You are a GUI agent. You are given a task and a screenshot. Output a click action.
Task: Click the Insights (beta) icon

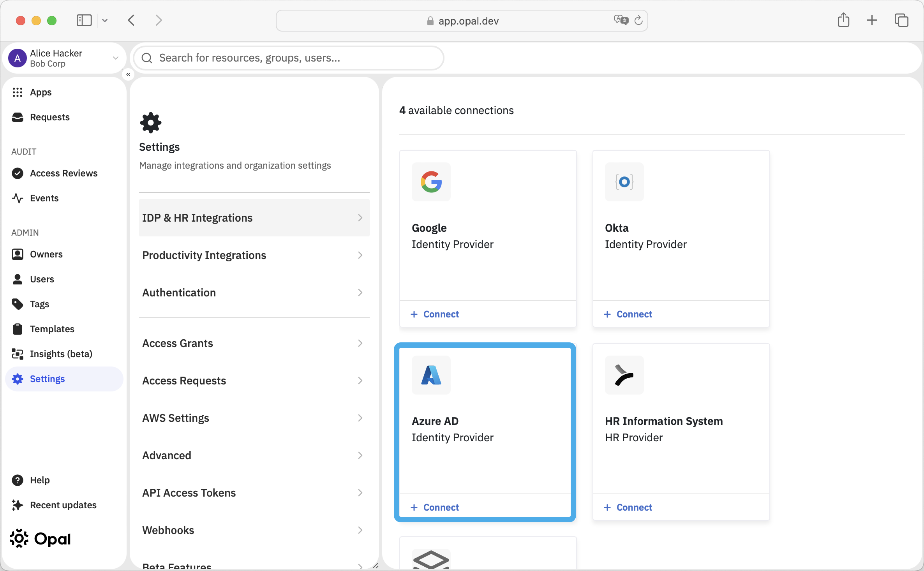[x=17, y=354]
